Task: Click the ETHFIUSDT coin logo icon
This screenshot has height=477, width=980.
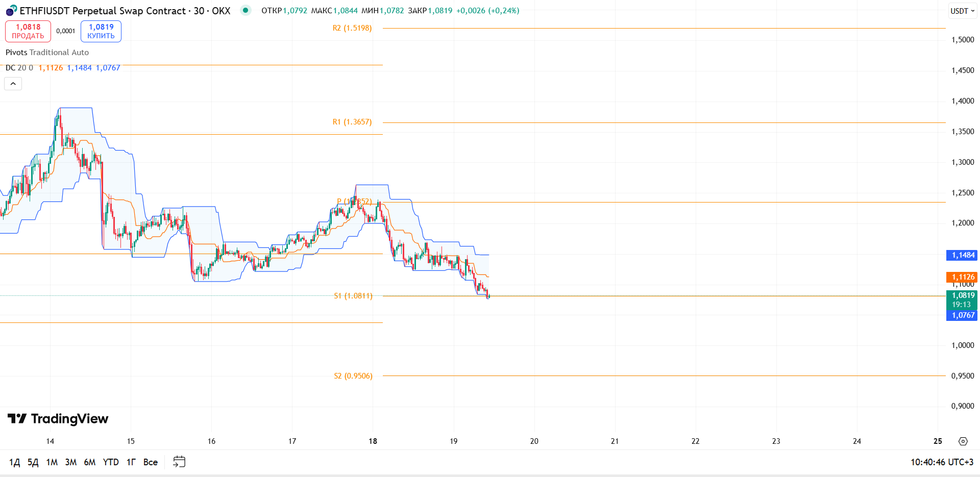Action: [11, 10]
